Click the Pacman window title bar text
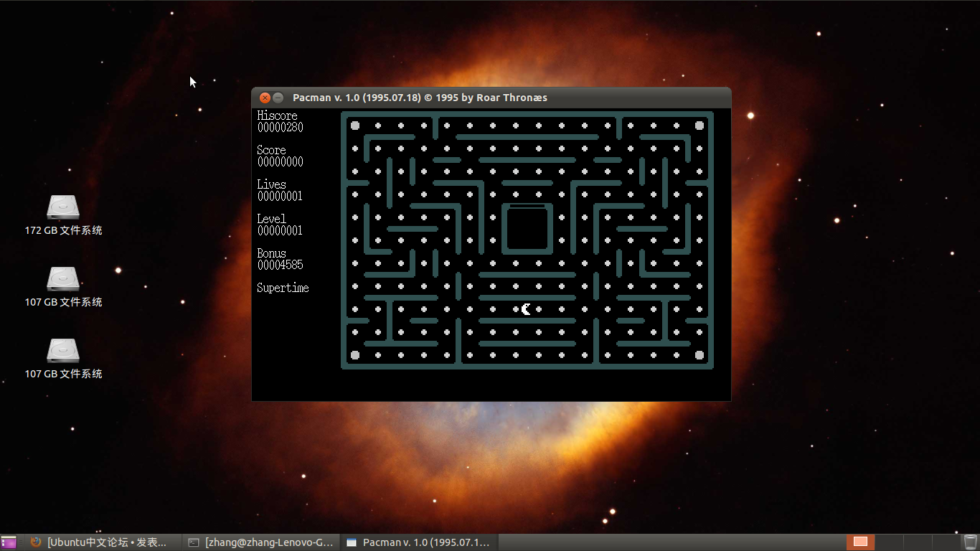Viewport: 980px width, 551px height. click(420, 98)
